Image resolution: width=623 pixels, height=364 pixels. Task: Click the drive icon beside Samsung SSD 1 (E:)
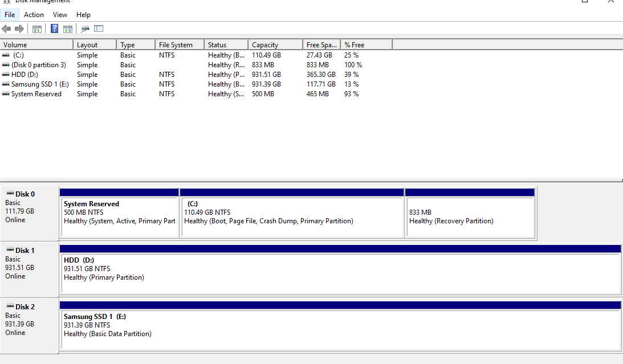5,84
